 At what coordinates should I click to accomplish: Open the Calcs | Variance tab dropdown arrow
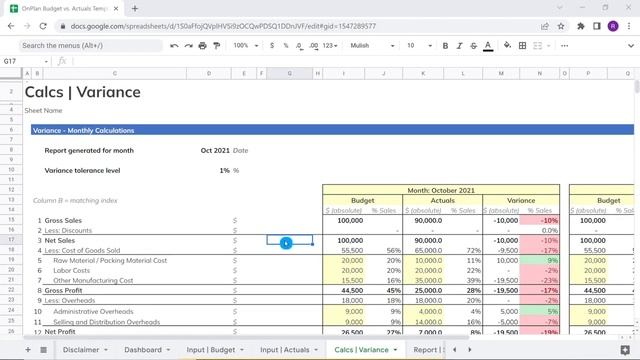395,350
